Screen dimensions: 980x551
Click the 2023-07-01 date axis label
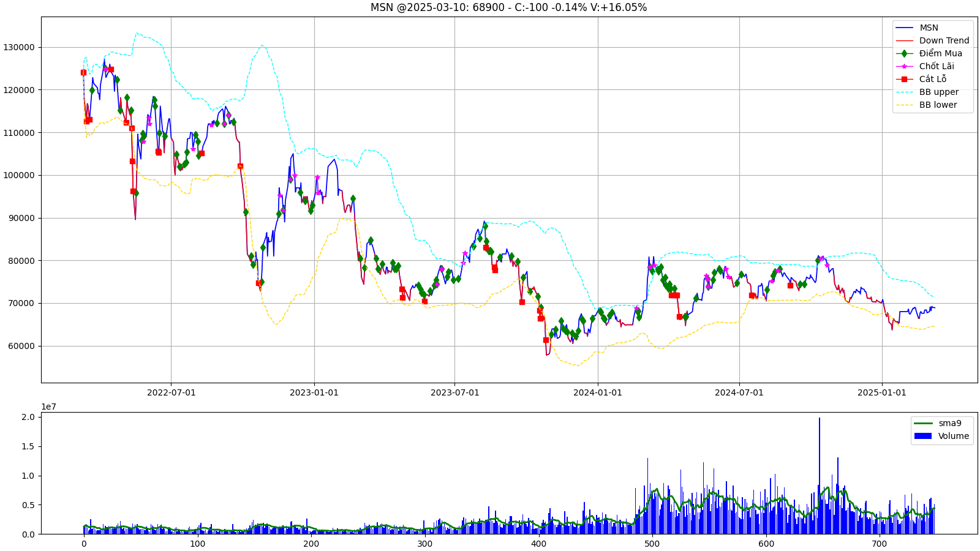[x=454, y=392]
